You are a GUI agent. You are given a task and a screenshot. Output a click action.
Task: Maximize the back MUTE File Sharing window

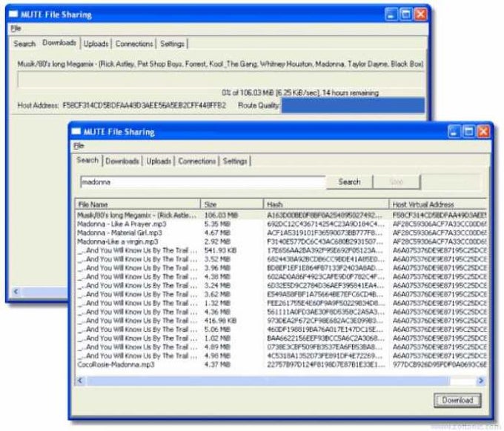(406, 14)
